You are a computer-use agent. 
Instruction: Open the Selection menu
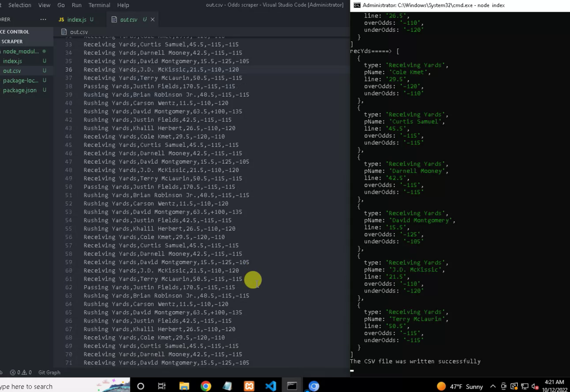[x=20, y=5]
